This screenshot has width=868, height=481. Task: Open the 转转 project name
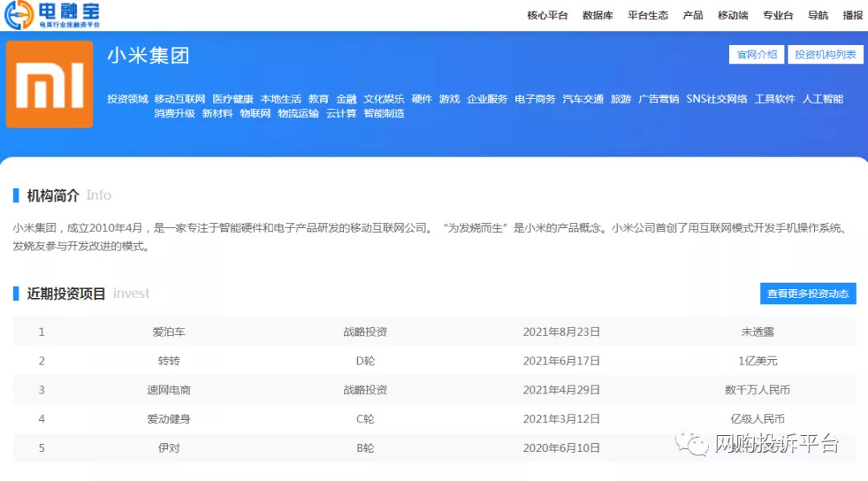click(x=169, y=361)
